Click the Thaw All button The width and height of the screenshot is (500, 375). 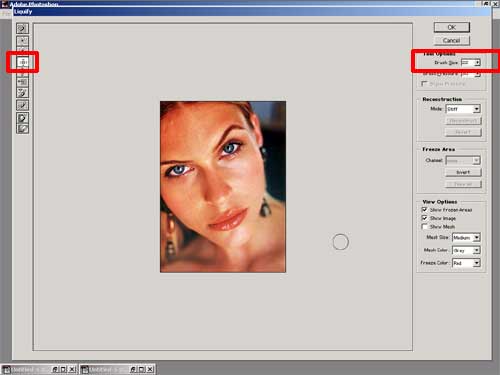[x=463, y=184]
